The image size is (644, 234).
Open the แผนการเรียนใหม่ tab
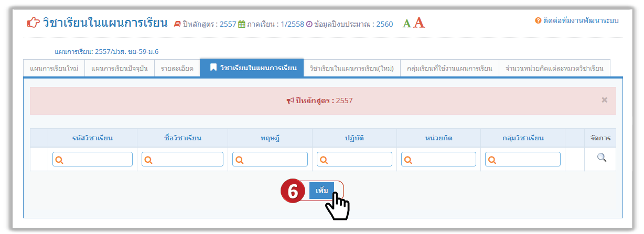(x=54, y=68)
